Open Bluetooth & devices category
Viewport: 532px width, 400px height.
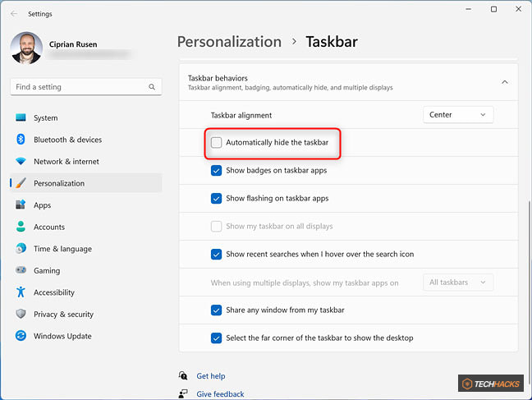(86, 139)
